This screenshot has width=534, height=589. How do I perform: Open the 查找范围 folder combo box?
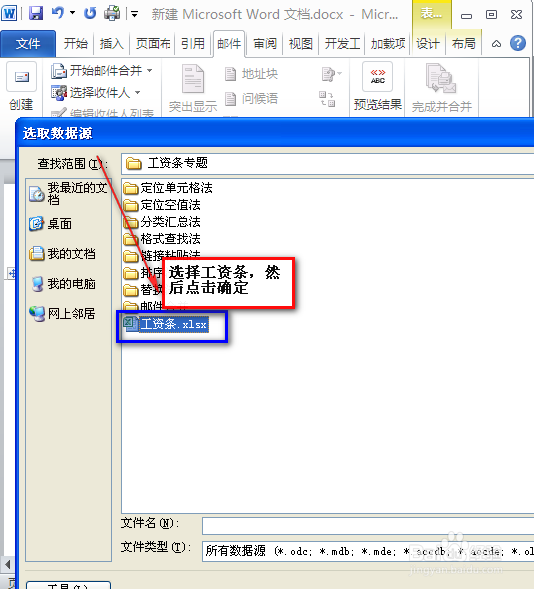tap(327, 164)
